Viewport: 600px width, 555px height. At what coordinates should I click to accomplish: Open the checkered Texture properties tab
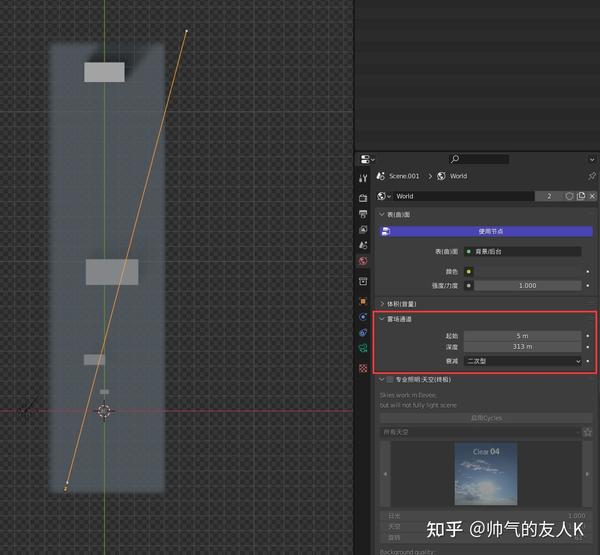click(x=363, y=368)
